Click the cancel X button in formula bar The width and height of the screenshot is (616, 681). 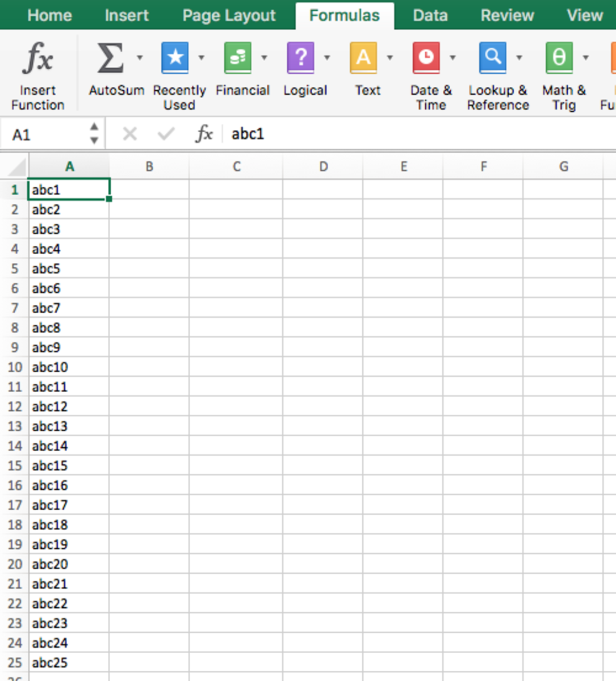coord(130,134)
